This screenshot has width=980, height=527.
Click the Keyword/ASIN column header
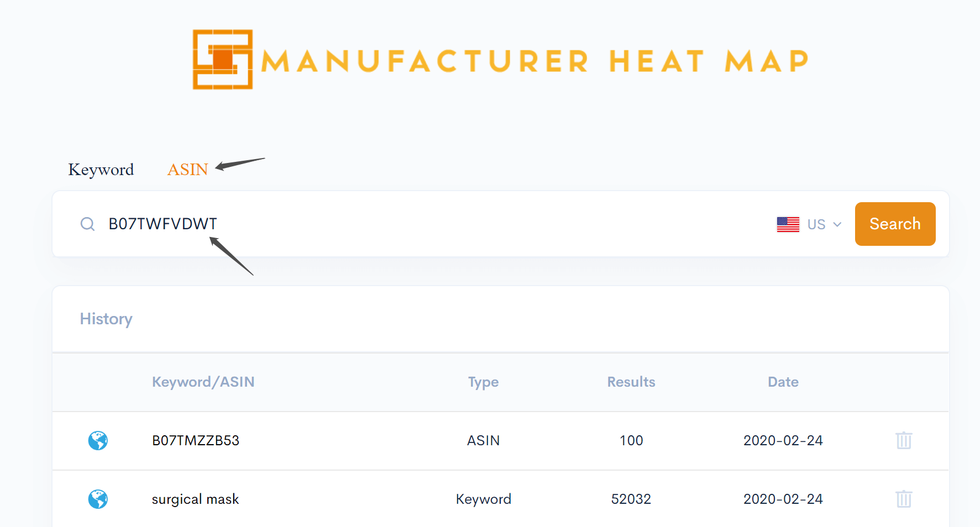[203, 382]
